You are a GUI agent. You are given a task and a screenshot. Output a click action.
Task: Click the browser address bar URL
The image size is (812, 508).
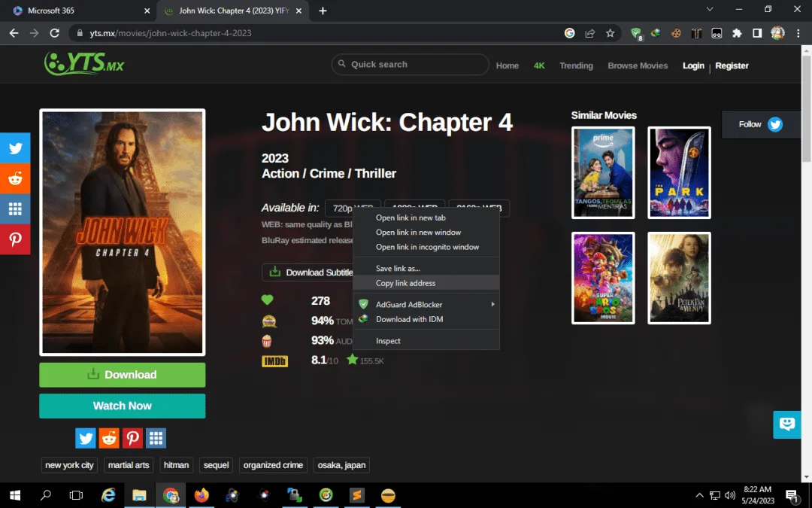(171, 33)
